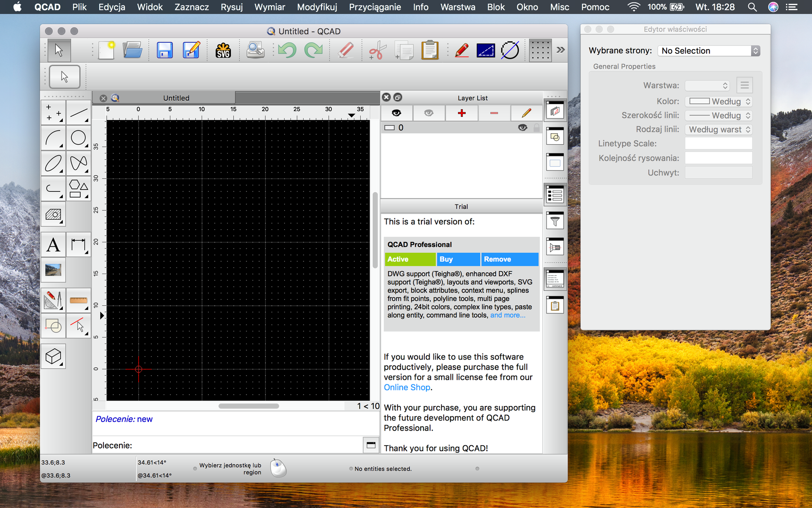Insert a bitmap image tool
The width and height of the screenshot is (812, 508).
[53, 270]
